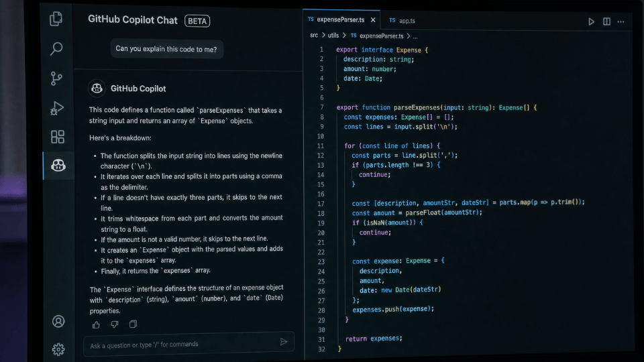
Task: Click 'amount: number;' interface line
Action: tap(370, 69)
